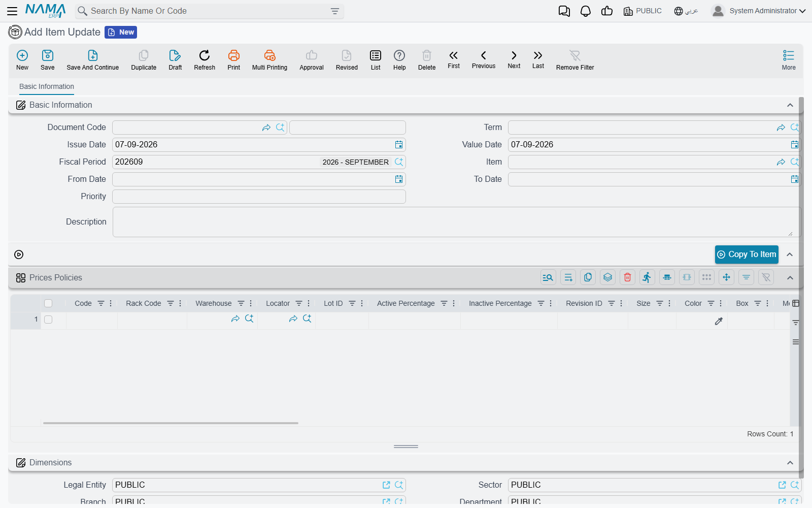The height and width of the screenshot is (508, 812).
Task: Open column chooser icon at grid corner
Action: (796, 303)
